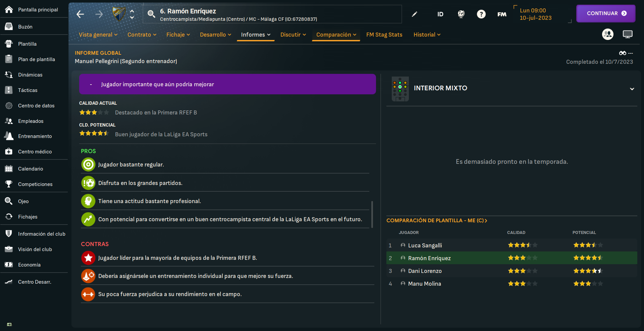Expand the Desarrollo dropdown

tap(215, 35)
